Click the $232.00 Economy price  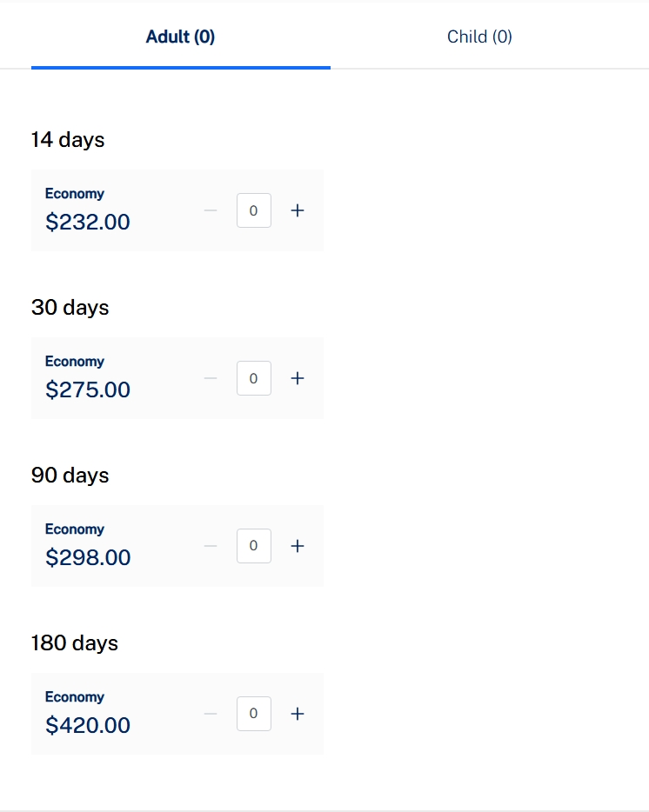[x=88, y=222]
